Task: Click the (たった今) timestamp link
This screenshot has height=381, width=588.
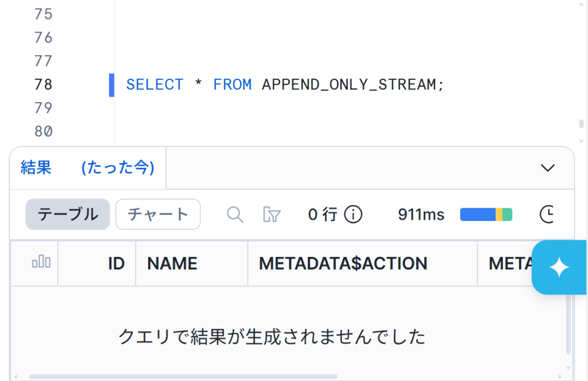Action: tap(118, 168)
